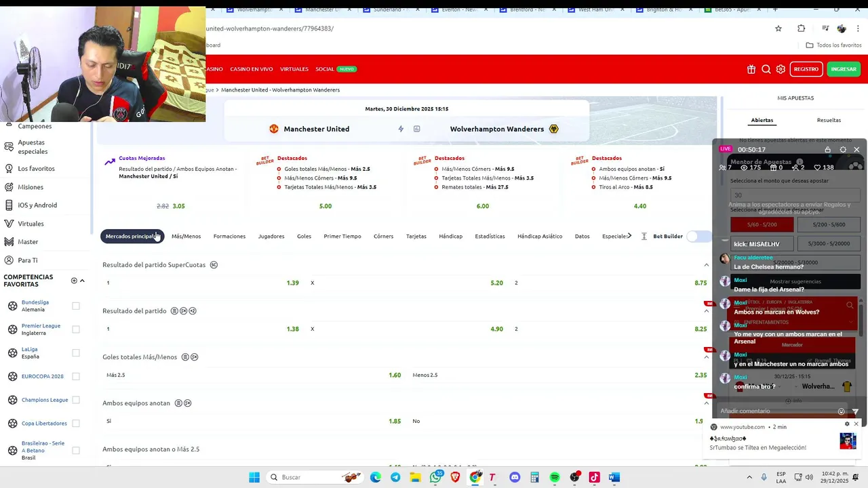Check the LaLiga favorite checkbox
The width and height of the screenshot is (868, 488).
(x=76, y=353)
